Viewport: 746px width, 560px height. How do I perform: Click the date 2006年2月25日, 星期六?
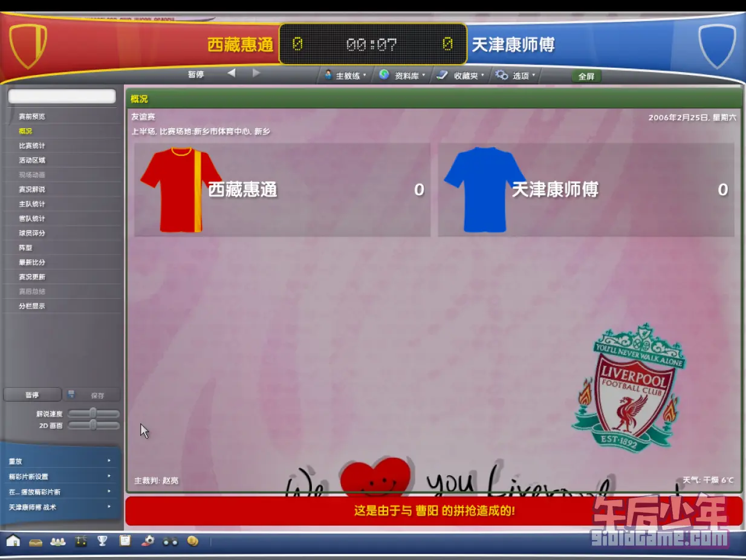[692, 117]
